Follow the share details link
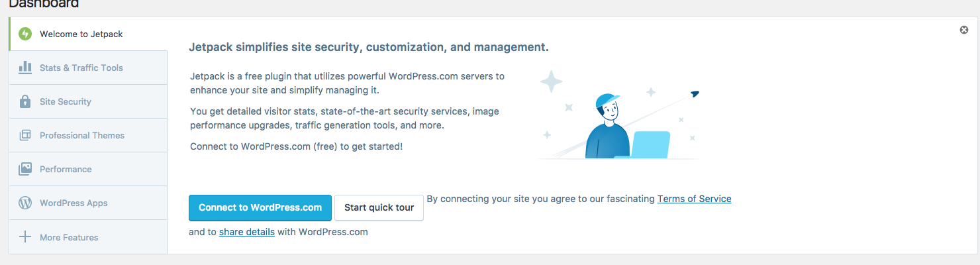Image resolution: width=980 pixels, height=265 pixels. (247, 232)
